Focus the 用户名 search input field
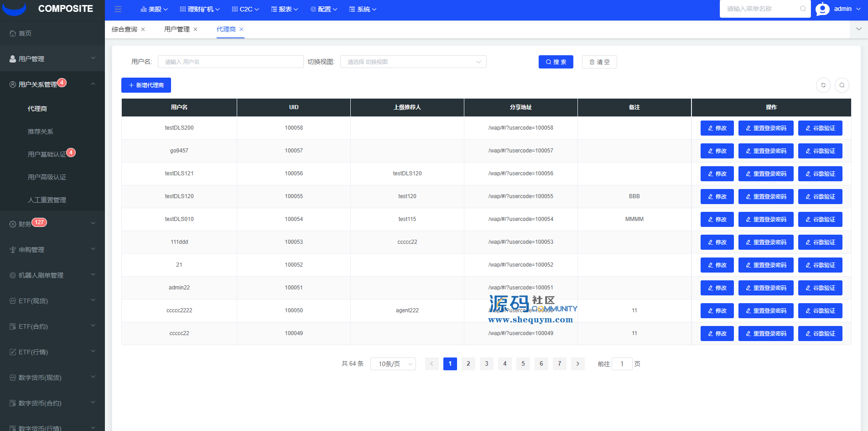868x431 pixels. tap(231, 62)
